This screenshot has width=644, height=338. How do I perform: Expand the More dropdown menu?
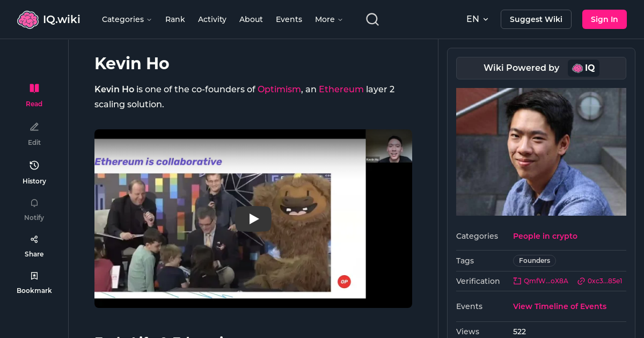point(328,19)
